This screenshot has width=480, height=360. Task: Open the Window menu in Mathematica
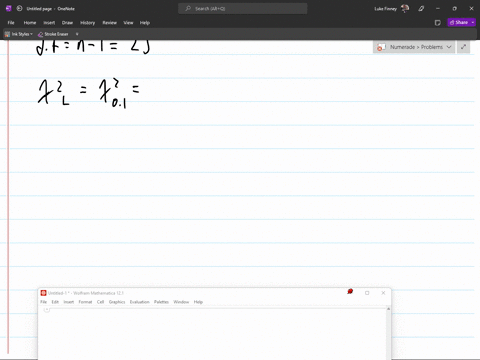point(181,302)
